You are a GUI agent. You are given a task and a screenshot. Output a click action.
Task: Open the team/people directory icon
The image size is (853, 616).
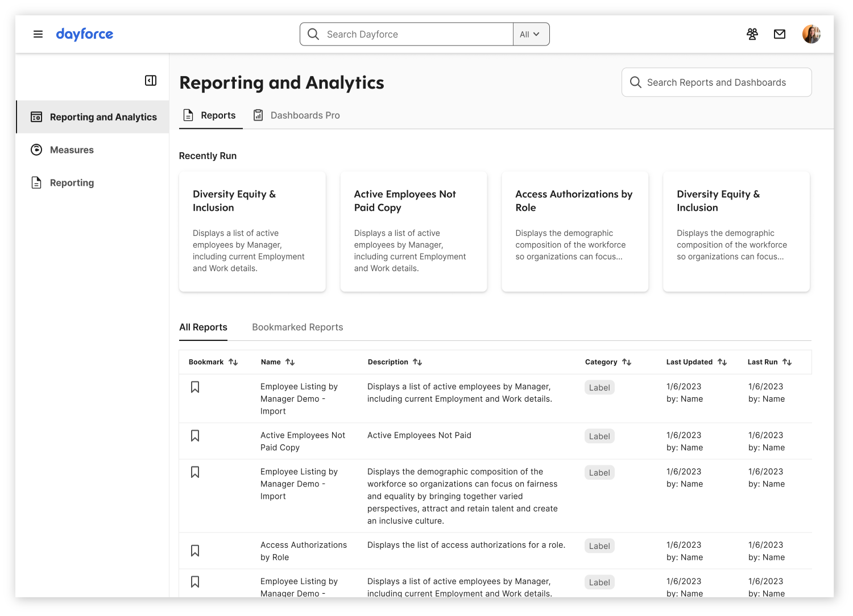point(752,34)
